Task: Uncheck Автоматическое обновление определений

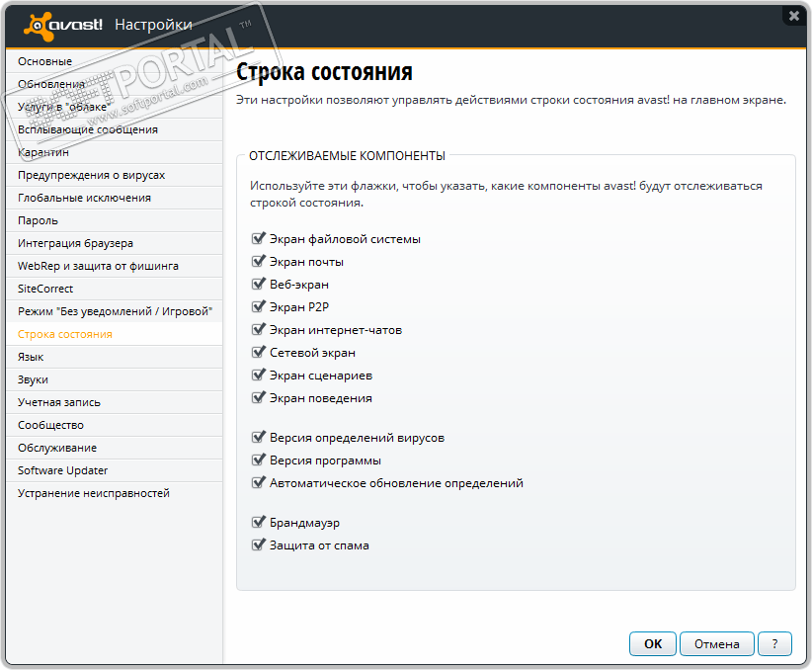Action: [259, 483]
